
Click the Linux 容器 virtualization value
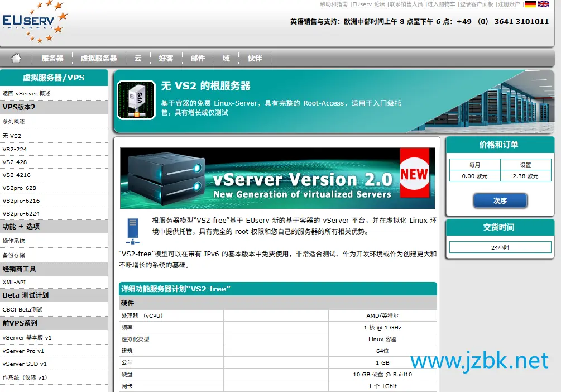382,339
